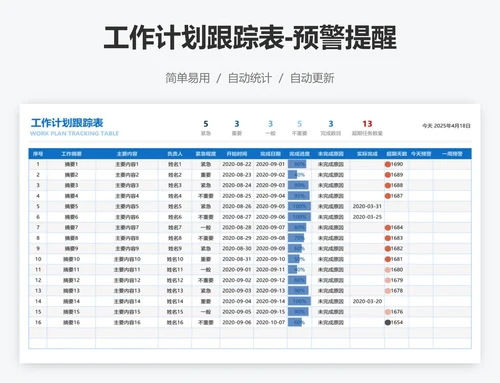The image size is (500, 383).
Task: Click the 紧急程度 column header
Action: coord(206,154)
